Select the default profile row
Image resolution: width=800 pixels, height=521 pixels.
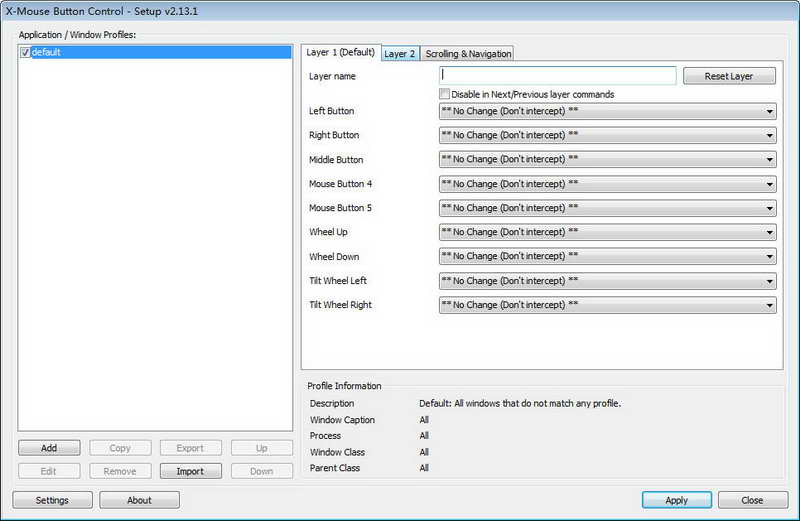coord(155,52)
